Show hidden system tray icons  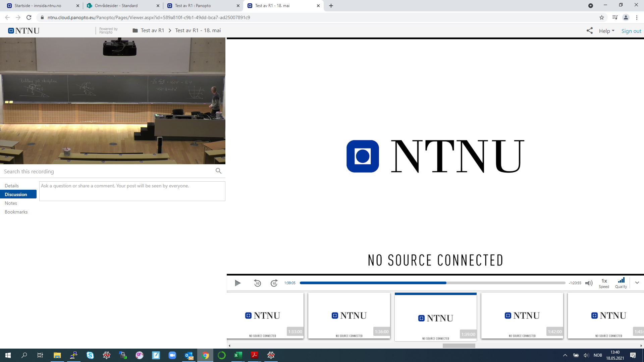pyautogui.click(x=565, y=355)
